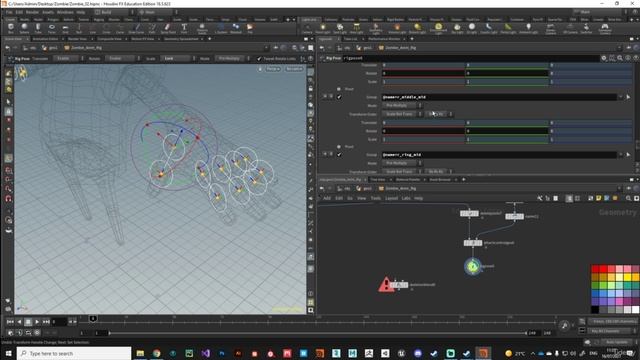Open the Layout menu in the network editor
Viewport: 640px width, 360px height.
(x=391, y=198)
